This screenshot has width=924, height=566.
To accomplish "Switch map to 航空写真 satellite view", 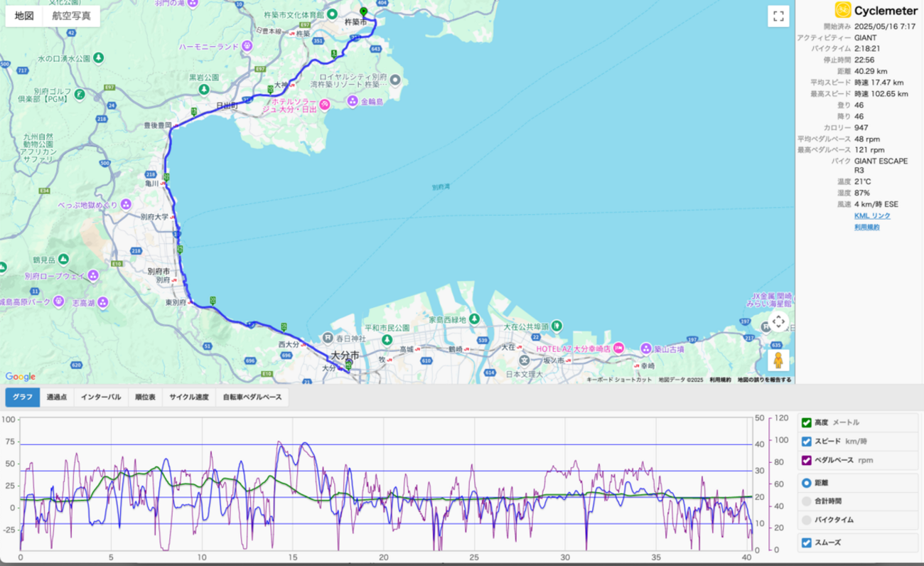I will coord(71,16).
